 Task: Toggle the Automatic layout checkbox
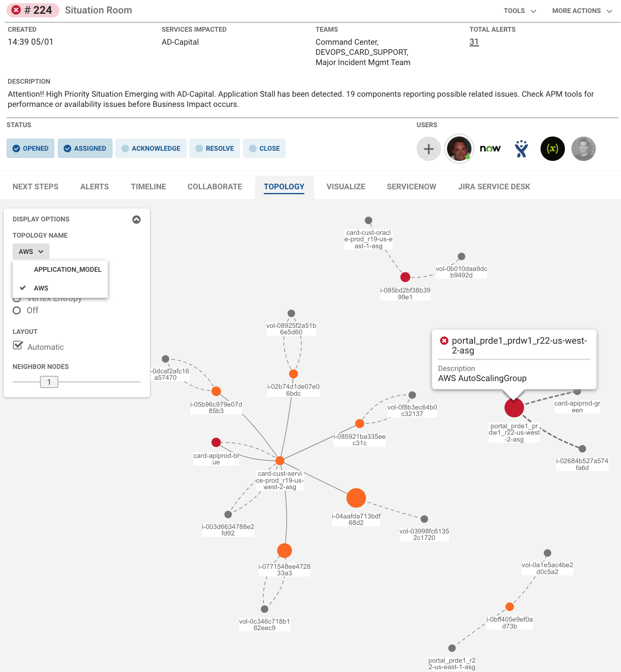(18, 346)
